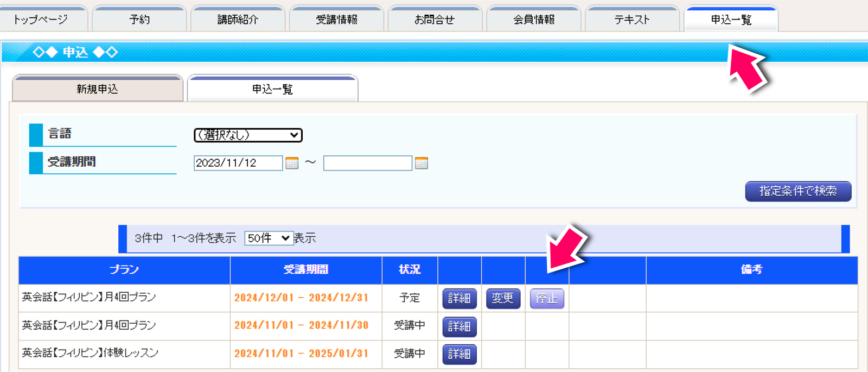
Task: Switch to the 講師紹介 tab
Action: 238,19
